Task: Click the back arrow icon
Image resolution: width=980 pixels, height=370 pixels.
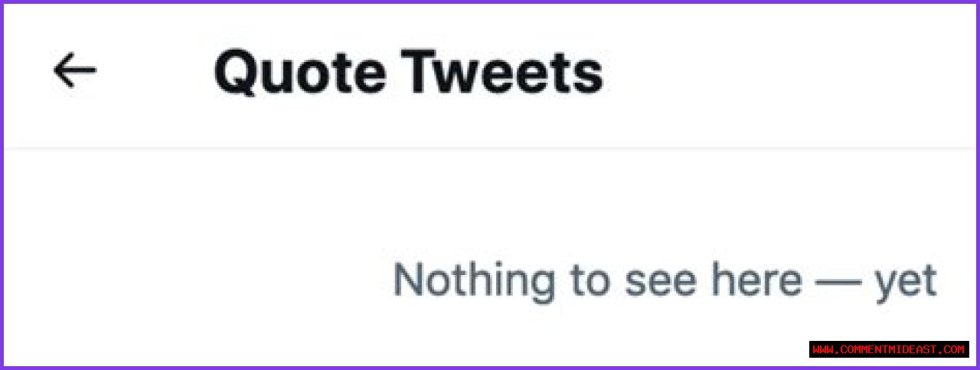Action: pyautogui.click(x=74, y=71)
